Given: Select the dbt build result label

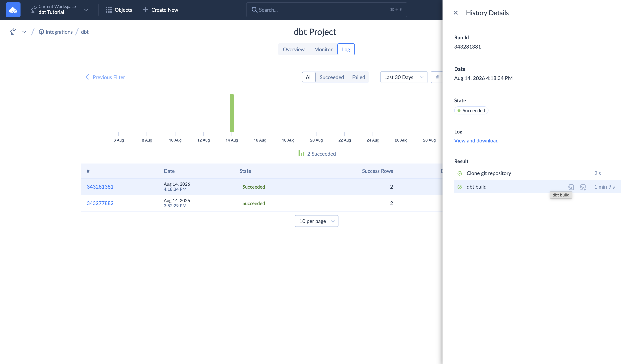Looking at the screenshot, I should pos(477,187).
